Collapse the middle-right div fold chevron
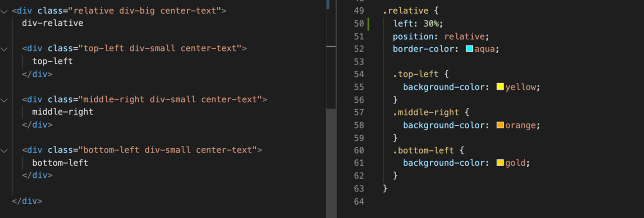The image size is (644, 218). [x=5, y=100]
